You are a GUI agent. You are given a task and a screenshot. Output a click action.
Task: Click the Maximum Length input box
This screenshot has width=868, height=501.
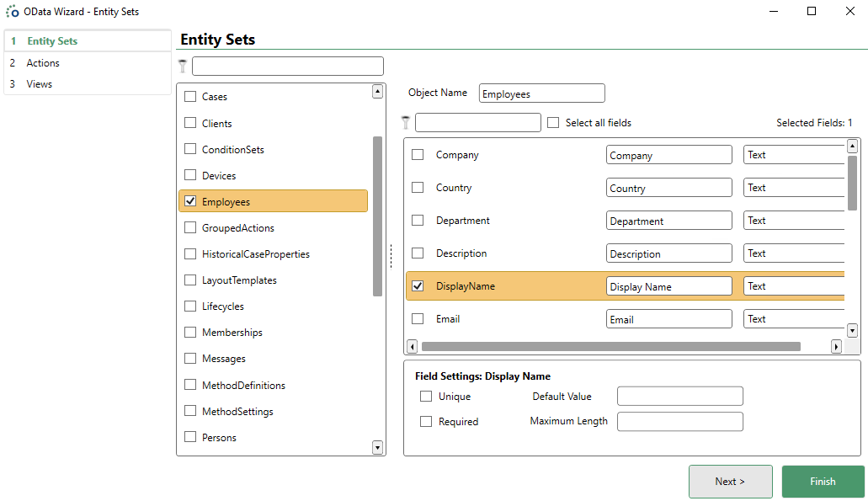pyautogui.click(x=680, y=421)
